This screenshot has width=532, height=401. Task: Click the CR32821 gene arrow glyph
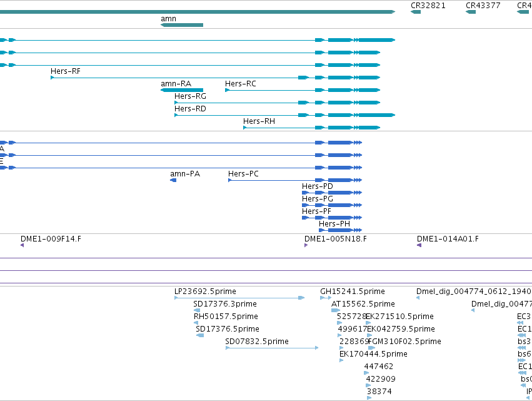click(416, 12)
